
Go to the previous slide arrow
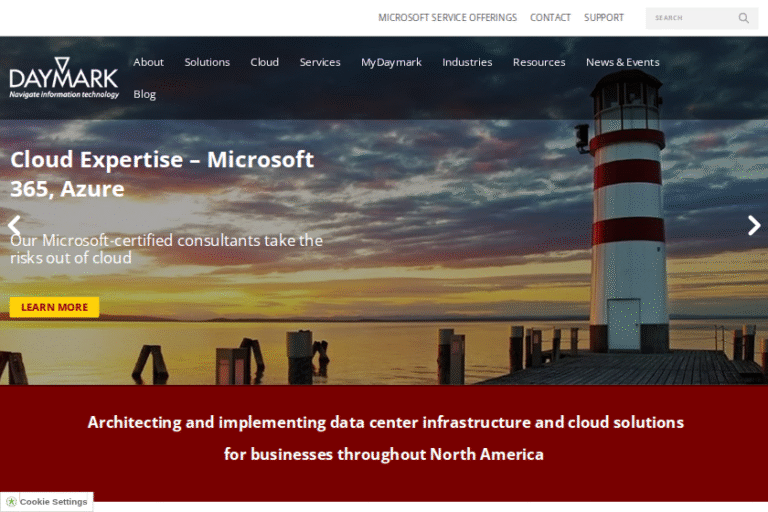click(14, 226)
